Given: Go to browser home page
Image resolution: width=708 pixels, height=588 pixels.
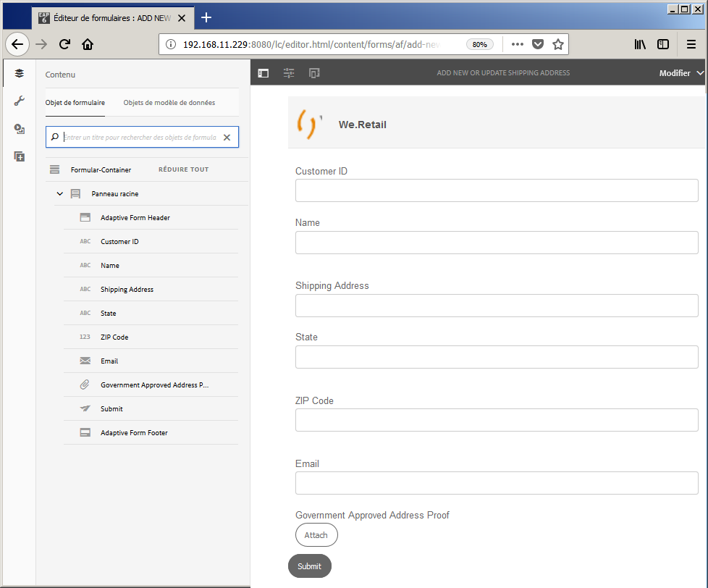Looking at the screenshot, I should point(88,44).
